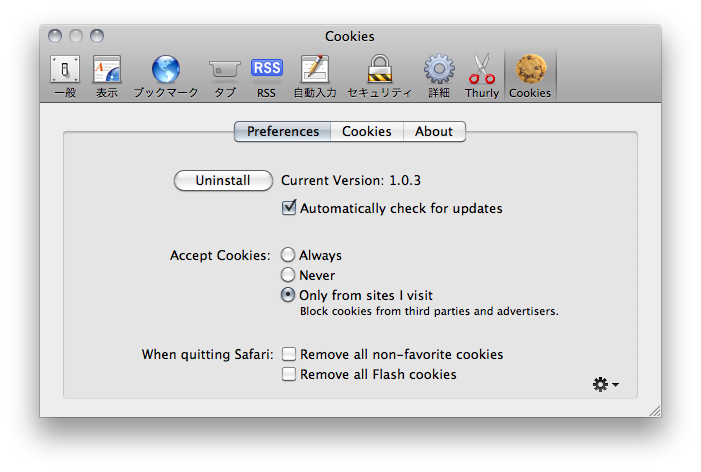Select the Cookies cookie icon pane
This screenshot has width=701, height=472.
530,76
